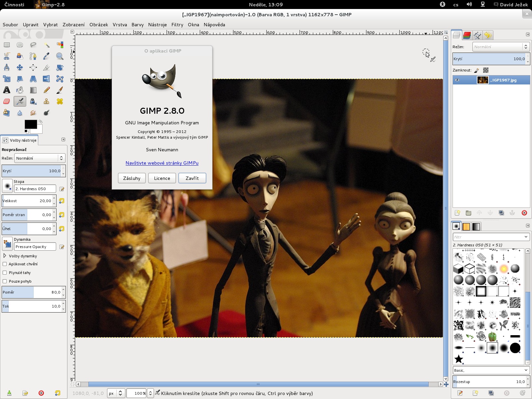Expand Volby dynamiky options

pyautogui.click(x=5, y=256)
